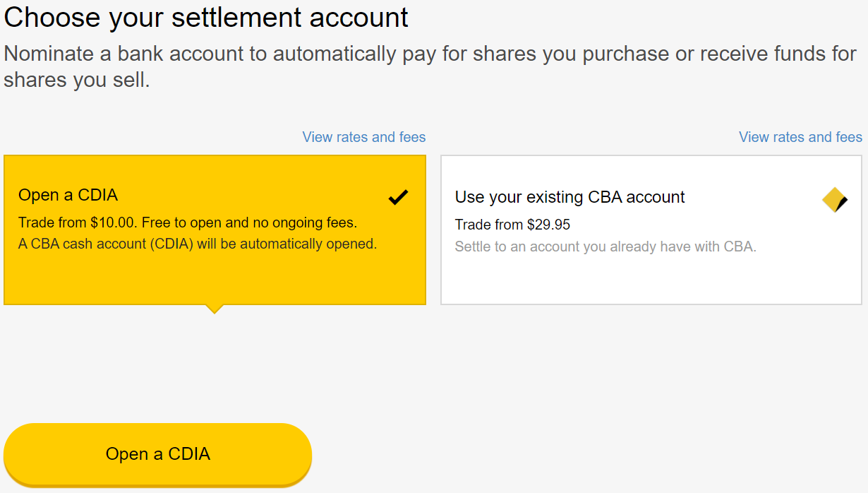Click the '$10.00' price in the CDIA card
The width and height of the screenshot is (868, 493).
[114, 222]
